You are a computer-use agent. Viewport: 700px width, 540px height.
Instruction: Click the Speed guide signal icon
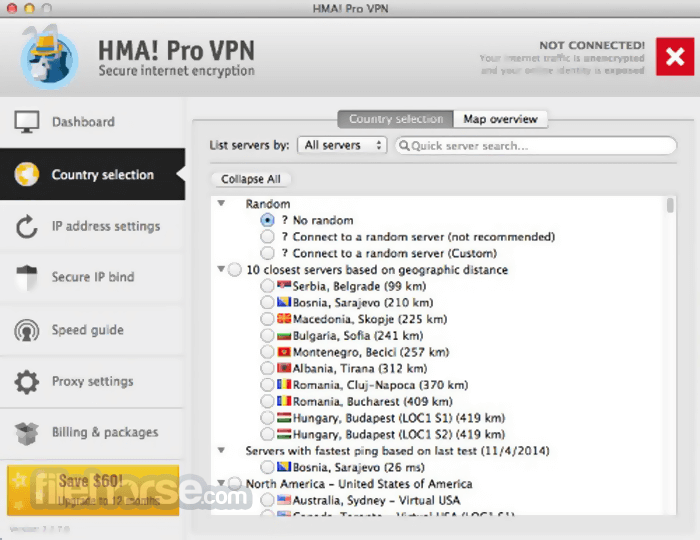coord(27,330)
